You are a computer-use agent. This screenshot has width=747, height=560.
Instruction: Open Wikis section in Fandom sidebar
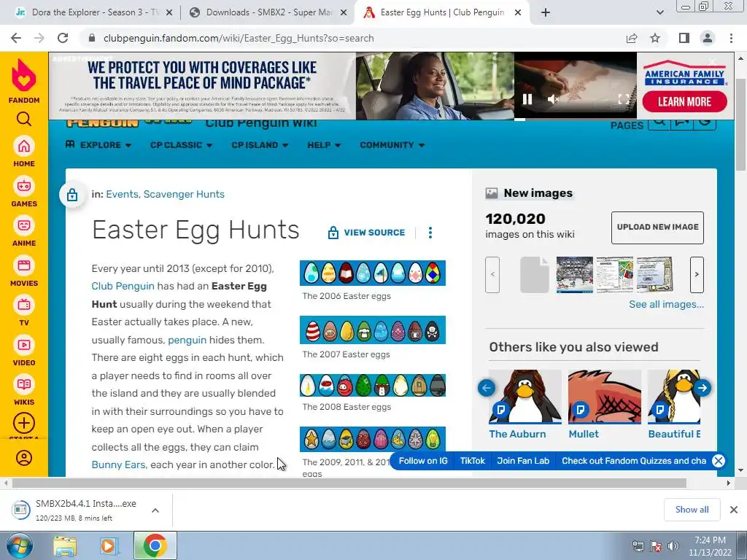pyautogui.click(x=24, y=391)
